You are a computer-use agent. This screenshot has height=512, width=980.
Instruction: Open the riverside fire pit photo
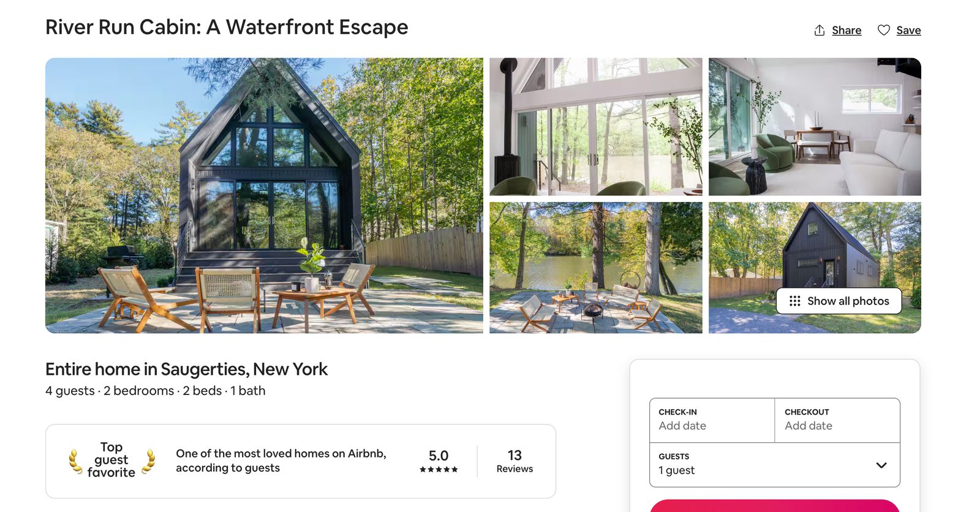pos(595,268)
